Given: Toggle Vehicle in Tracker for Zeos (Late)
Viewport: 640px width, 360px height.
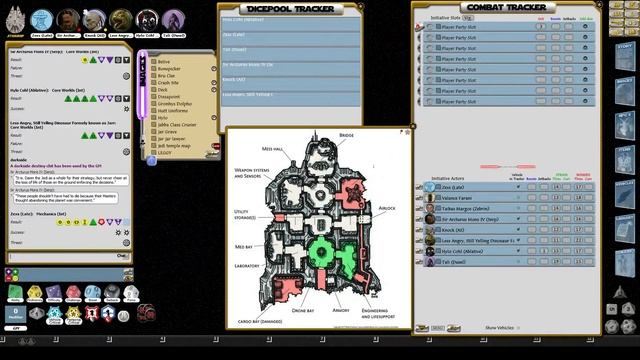Looking at the screenshot, I should coord(518,187).
